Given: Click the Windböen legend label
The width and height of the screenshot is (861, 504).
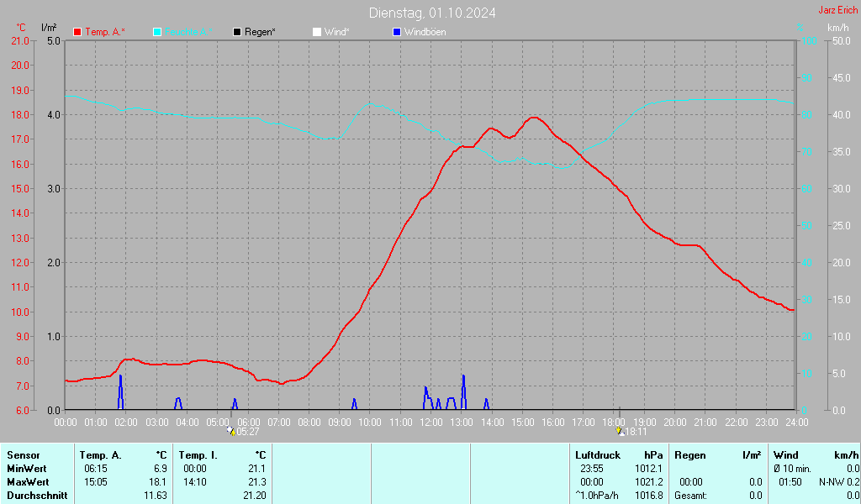Looking at the screenshot, I should [425, 32].
